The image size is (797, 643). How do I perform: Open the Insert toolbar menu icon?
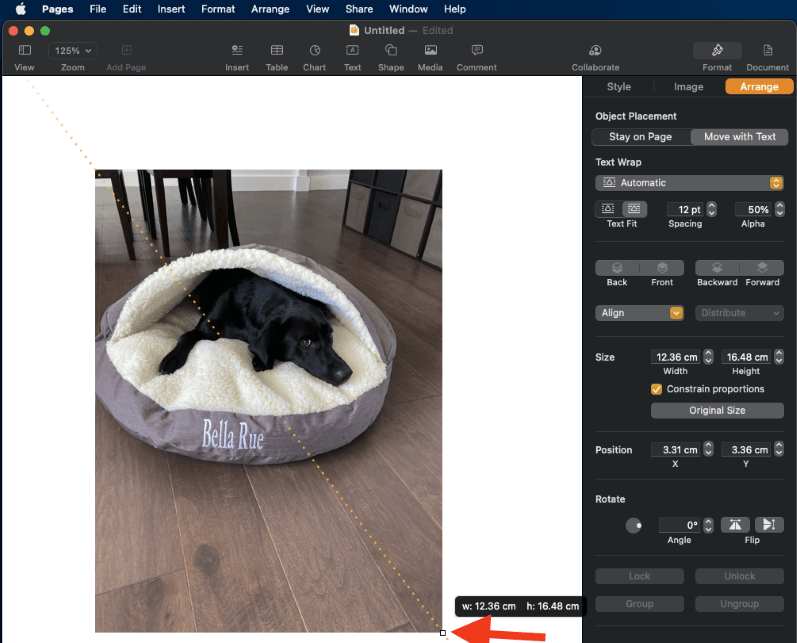(237, 51)
